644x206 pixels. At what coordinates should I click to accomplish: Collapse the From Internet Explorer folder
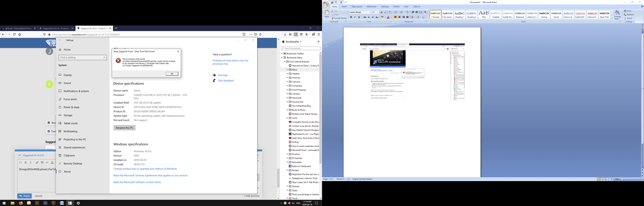tap(285, 62)
